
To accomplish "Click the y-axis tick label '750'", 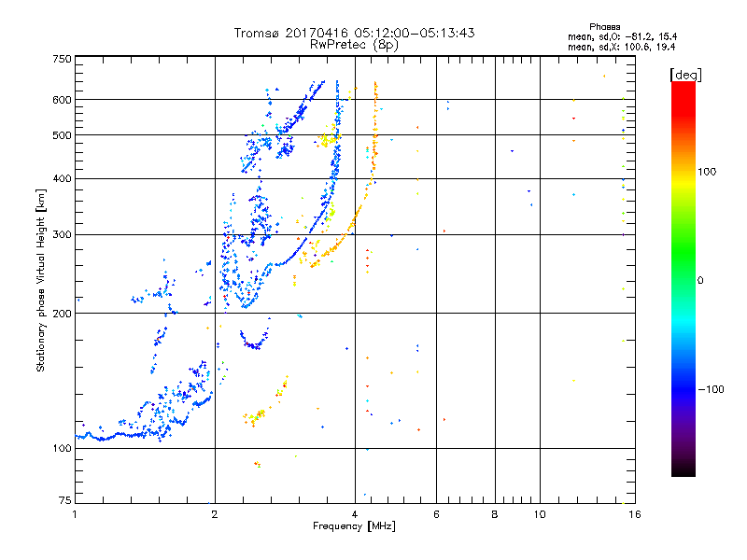I will (62, 59).
